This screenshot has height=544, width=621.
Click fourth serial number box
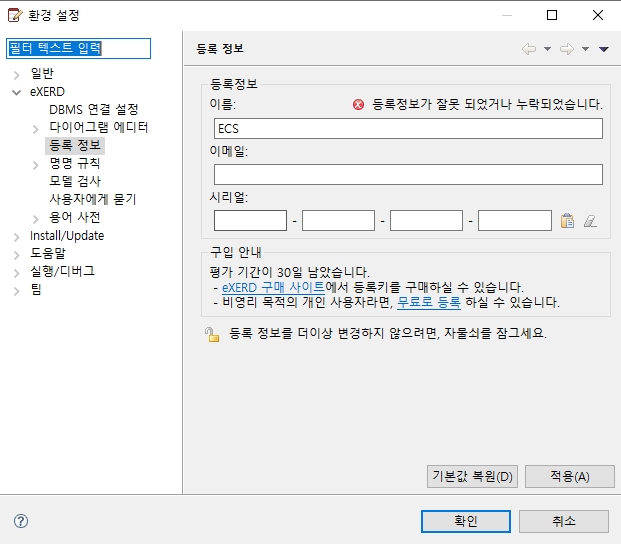tap(514, 221)
